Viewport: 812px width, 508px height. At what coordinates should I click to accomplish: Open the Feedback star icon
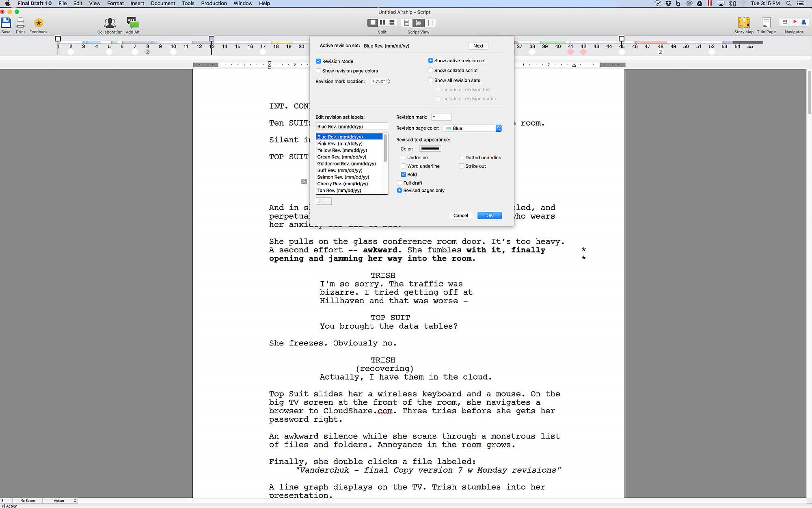(x=39, y=23)
